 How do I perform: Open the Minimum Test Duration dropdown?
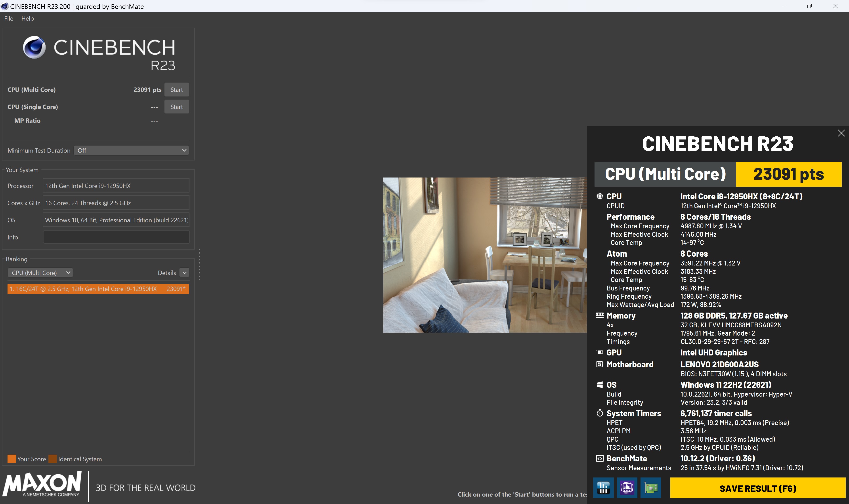click(x=131, y=150)
